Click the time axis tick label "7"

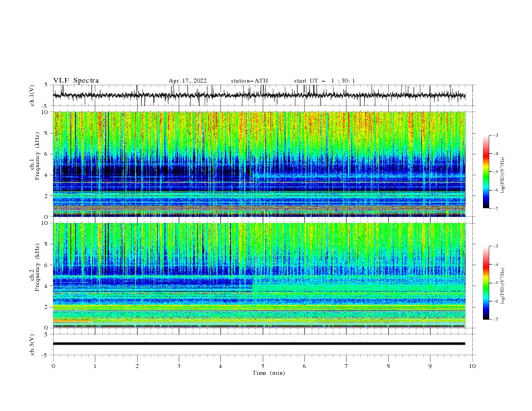pos(347,366)
